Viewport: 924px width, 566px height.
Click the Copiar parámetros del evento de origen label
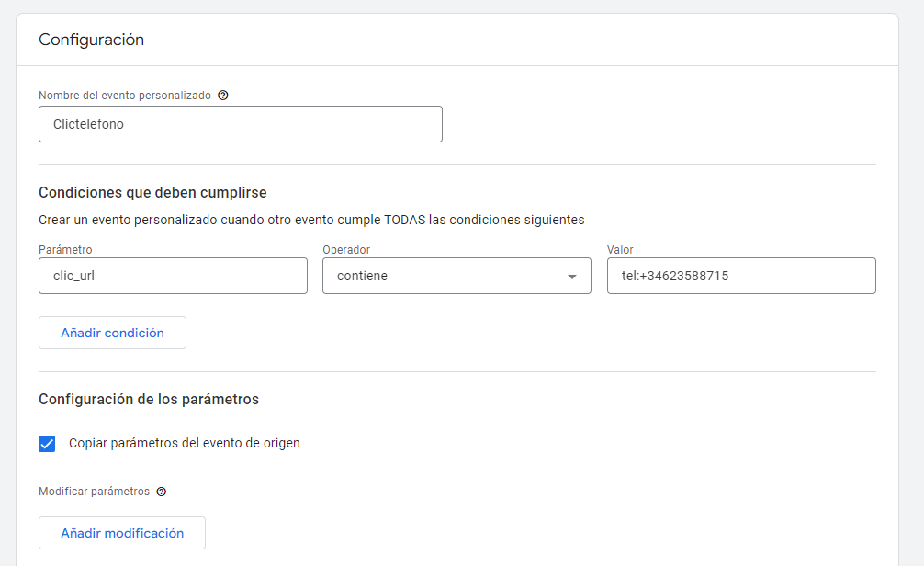(x=185, y=443)
